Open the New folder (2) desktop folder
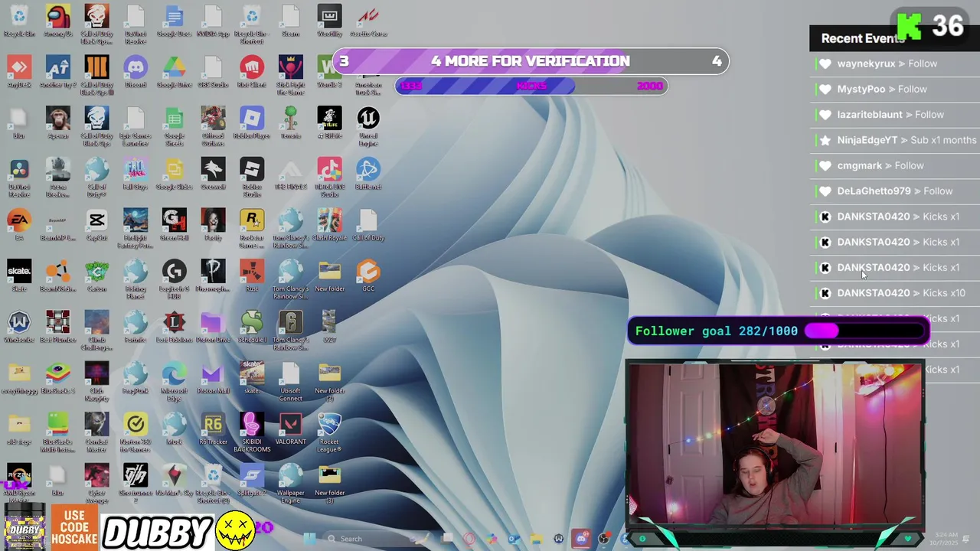980x551 pixels. click(x=329, y=382)
